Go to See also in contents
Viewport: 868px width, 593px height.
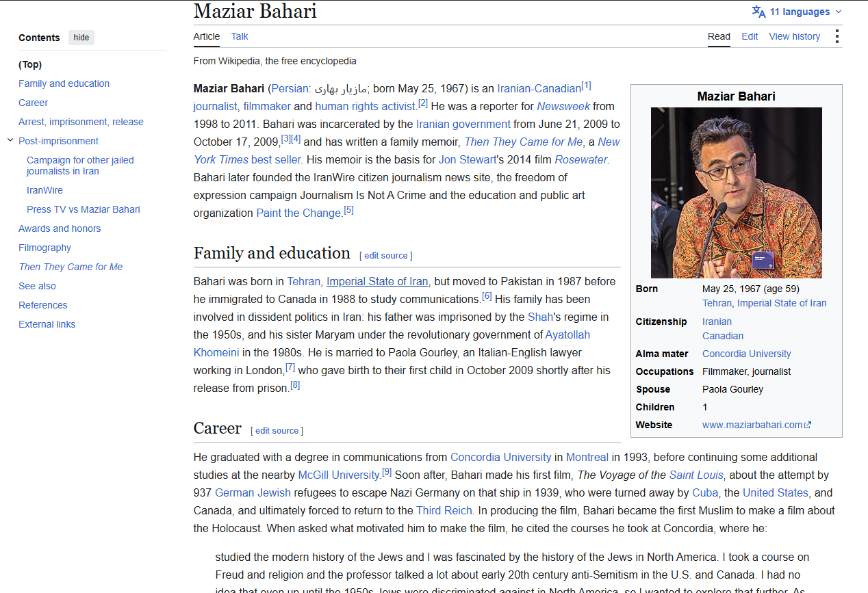coord(37,286)
